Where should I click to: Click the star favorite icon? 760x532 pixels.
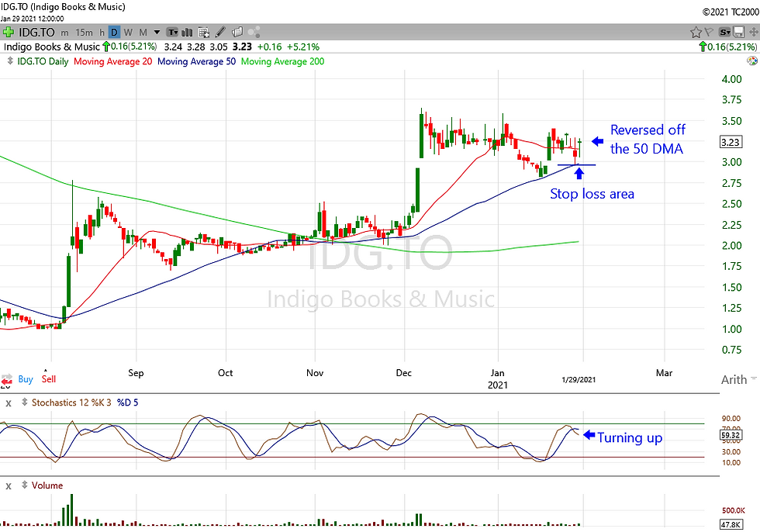click(696, 33)
